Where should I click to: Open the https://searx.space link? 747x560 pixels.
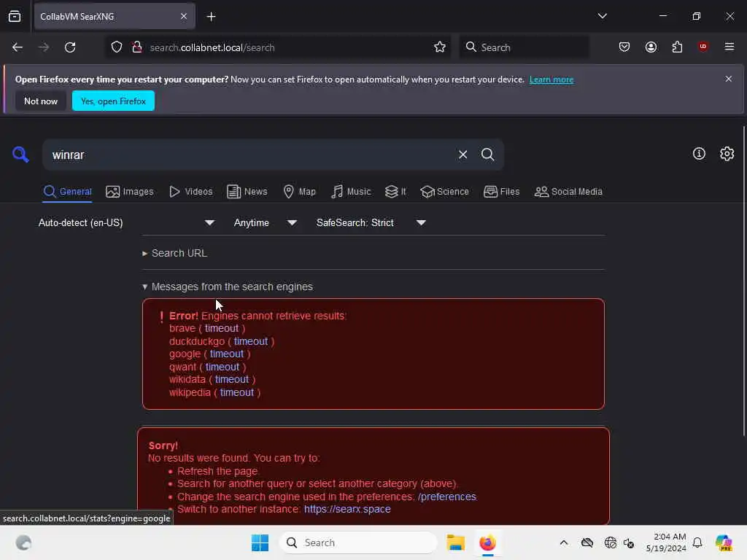(x=347, y=509)
